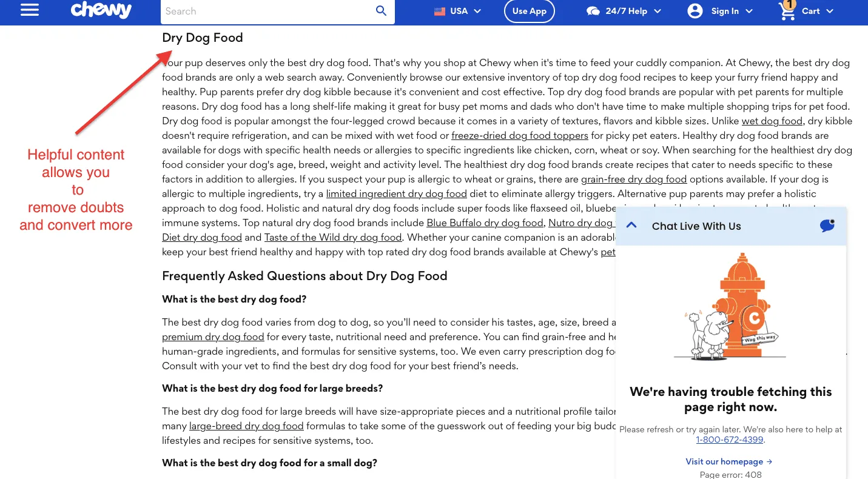Open Blue Buffalo dry dog food link
The height and width of the screenshot is (479, 868).
click(485, 223)
